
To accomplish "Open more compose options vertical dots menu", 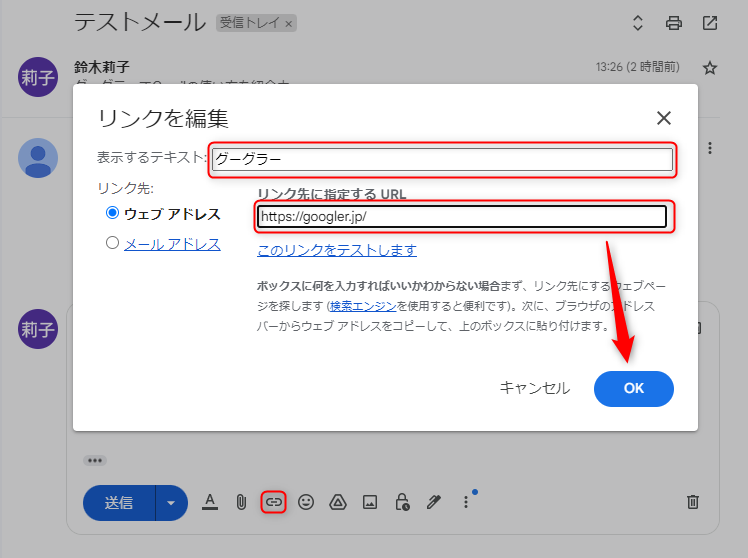I will point(465,502).
